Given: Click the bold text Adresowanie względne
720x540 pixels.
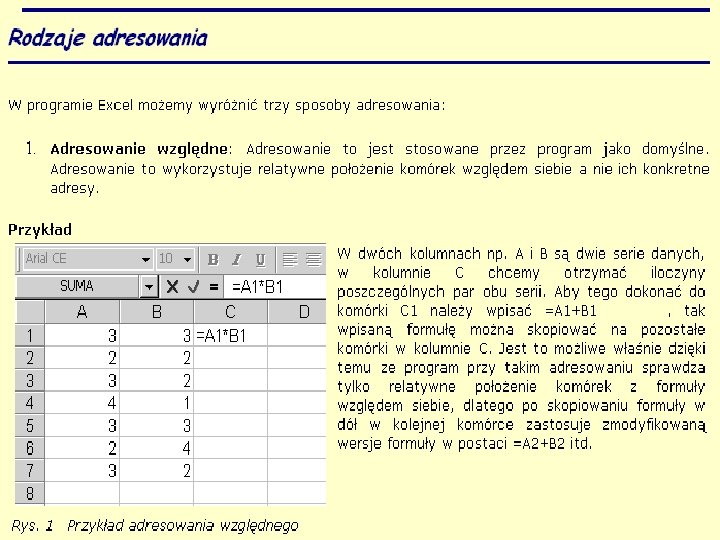Looking at the screenshot, I should (x=139, y=150).
